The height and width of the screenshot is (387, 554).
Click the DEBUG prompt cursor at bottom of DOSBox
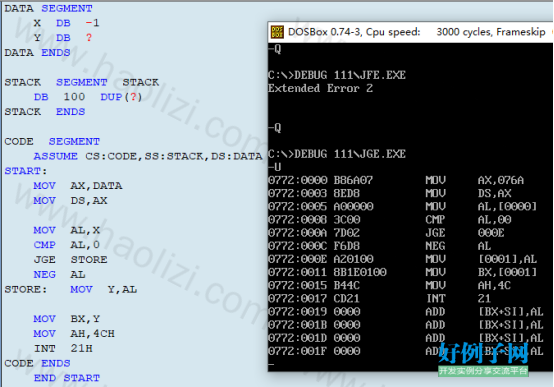pyautogui.click(x=271, y=364)
